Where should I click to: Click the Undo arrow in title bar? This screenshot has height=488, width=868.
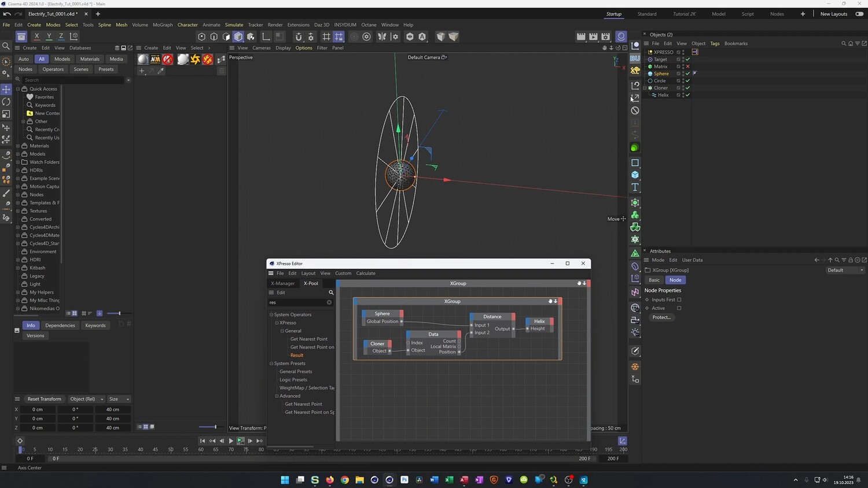coord(7,13)
